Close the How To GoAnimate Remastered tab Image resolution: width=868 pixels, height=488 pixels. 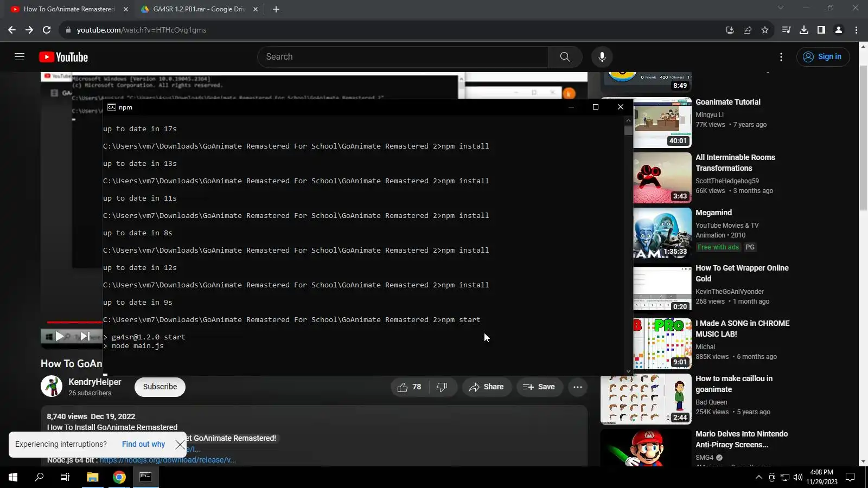point(126,9)
